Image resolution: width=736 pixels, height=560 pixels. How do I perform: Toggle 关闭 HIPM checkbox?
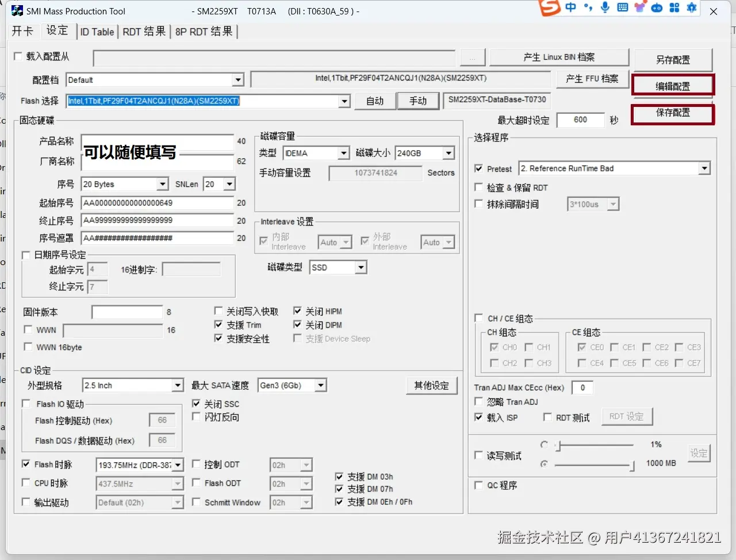(297, 311)
